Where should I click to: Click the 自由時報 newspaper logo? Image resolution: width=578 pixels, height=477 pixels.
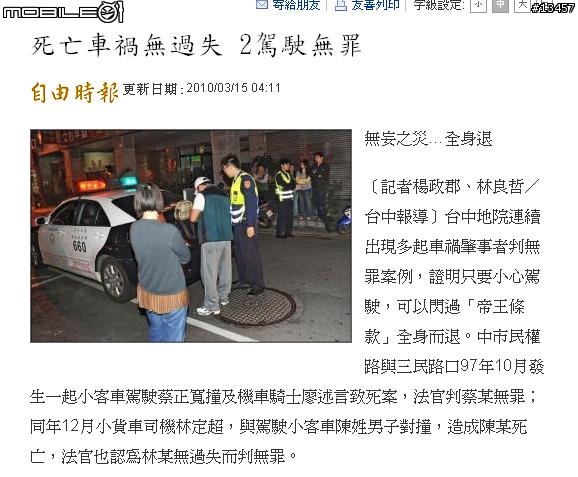[74, 92]
